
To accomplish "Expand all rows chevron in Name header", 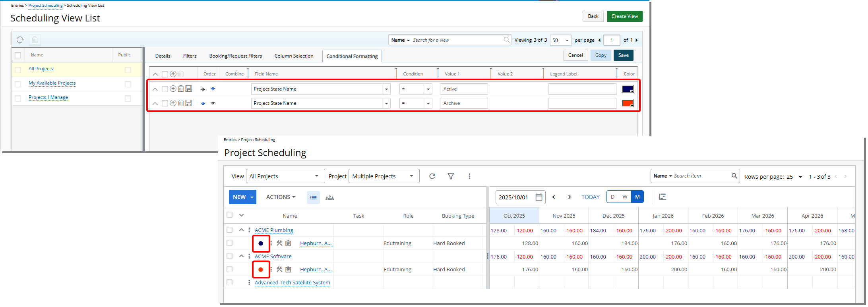I will pyautogui.click(x=241, y=215).
